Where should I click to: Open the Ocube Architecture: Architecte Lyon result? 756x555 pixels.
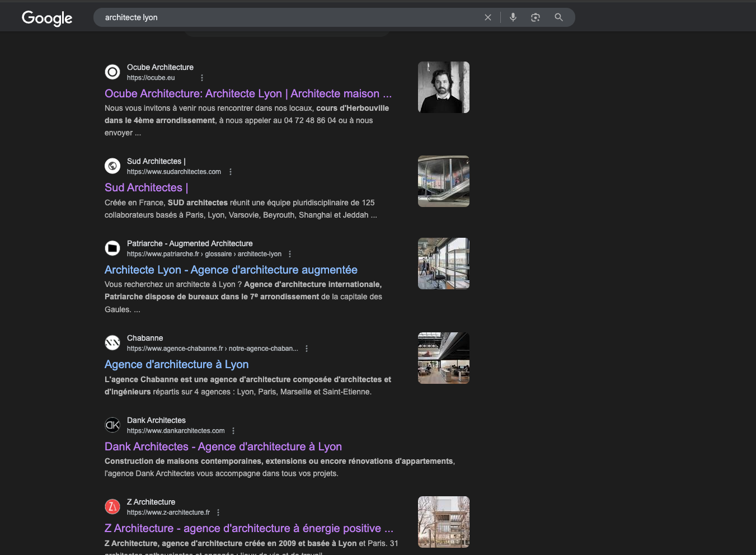point(248,94)
